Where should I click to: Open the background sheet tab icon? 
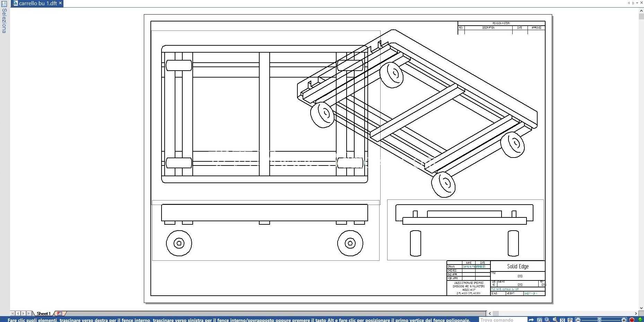pyautogui.click(x=60, y=313)
